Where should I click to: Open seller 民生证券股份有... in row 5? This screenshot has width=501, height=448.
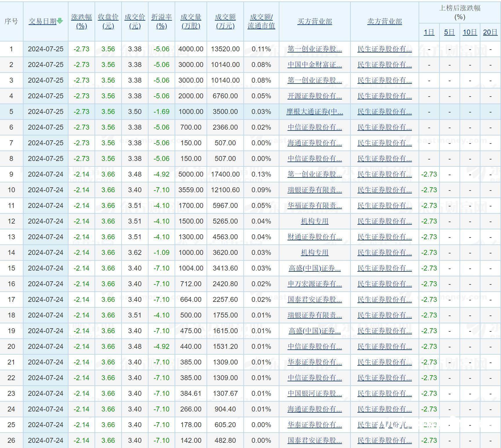point(385,112)
